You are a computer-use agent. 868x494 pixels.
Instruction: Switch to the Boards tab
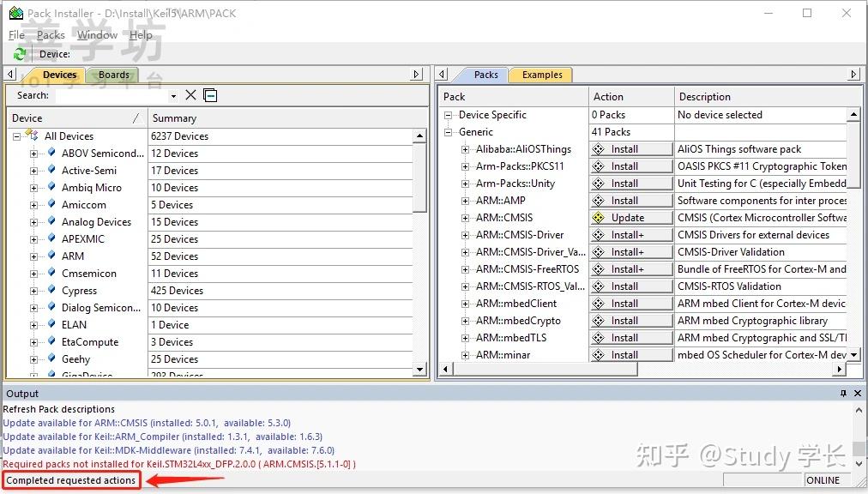tap(112, 75)
